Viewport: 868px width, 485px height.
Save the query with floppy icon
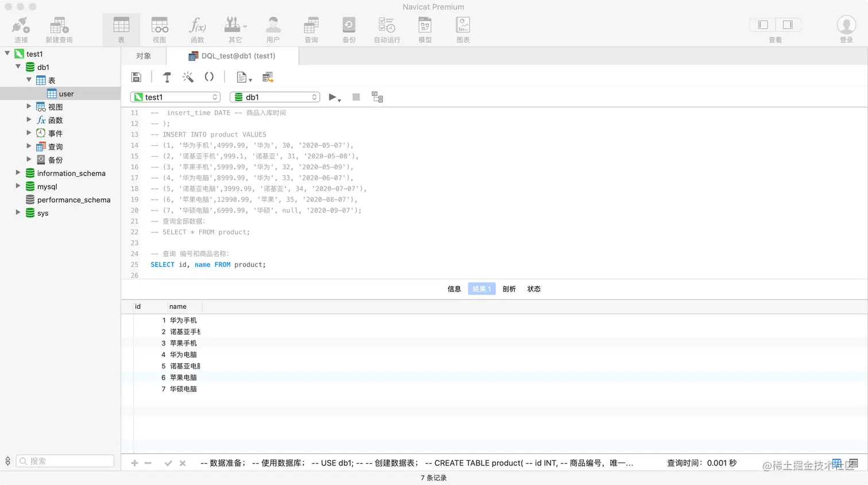(x=137, y=77)
